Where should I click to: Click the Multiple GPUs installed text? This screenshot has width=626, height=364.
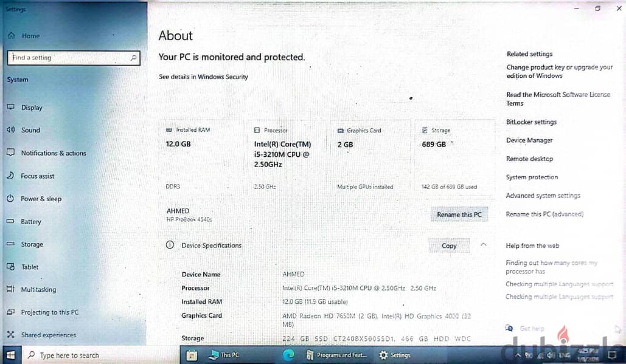coord(365,187)
